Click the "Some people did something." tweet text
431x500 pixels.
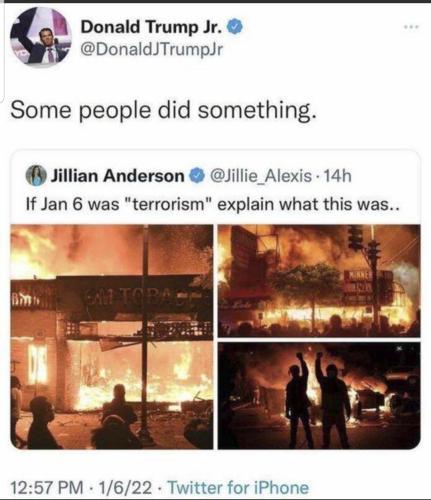pos(163,110)
